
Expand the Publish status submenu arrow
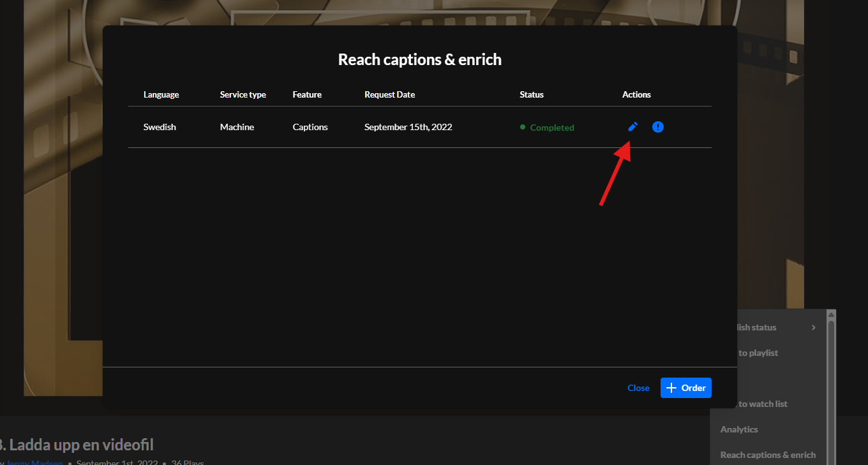(814, 327)
